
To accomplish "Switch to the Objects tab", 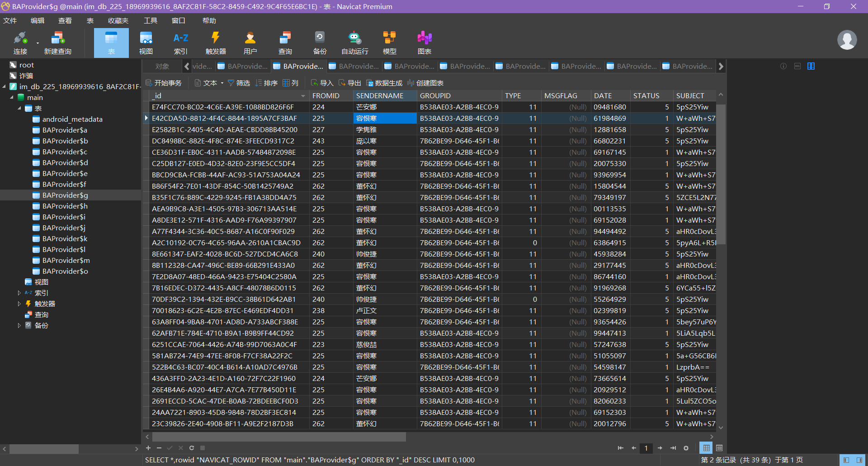I will (162, 67).
